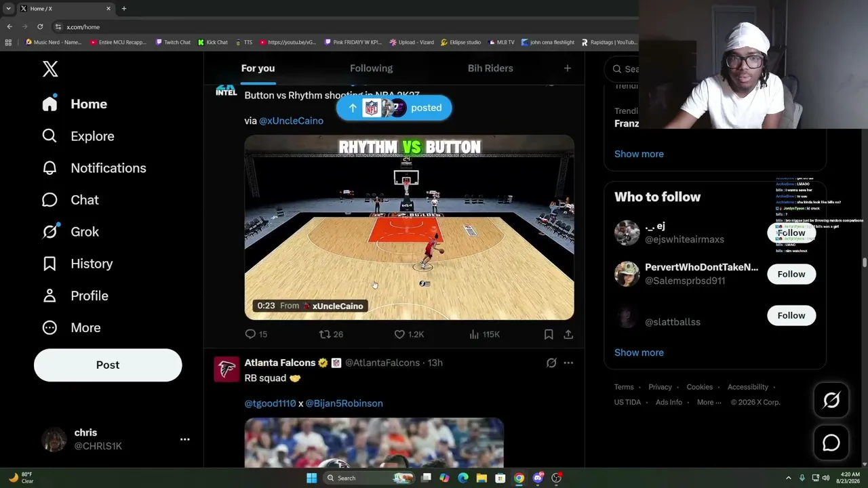The image size is (868, 488).
Task: Select the For you tab
Action: click(x=258, y=68)
